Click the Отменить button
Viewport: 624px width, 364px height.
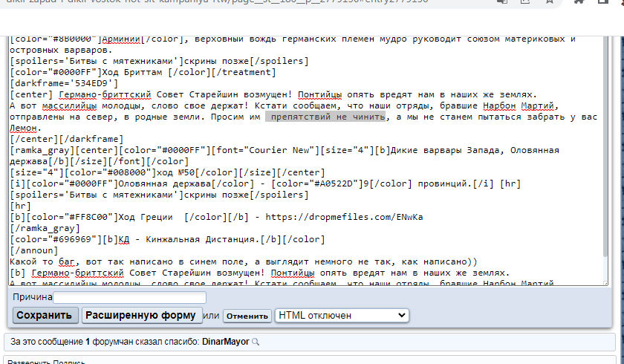coord(247,316)
